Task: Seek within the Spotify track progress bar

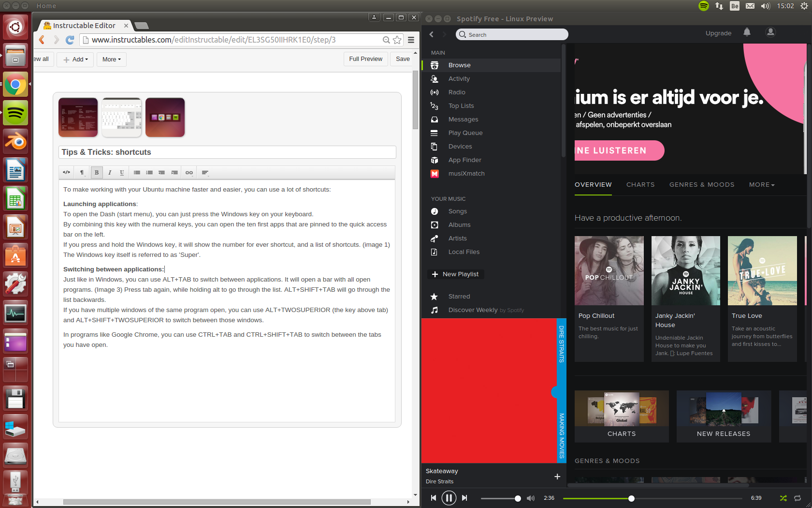Action: pyautogui.click(x=652, y=498)
